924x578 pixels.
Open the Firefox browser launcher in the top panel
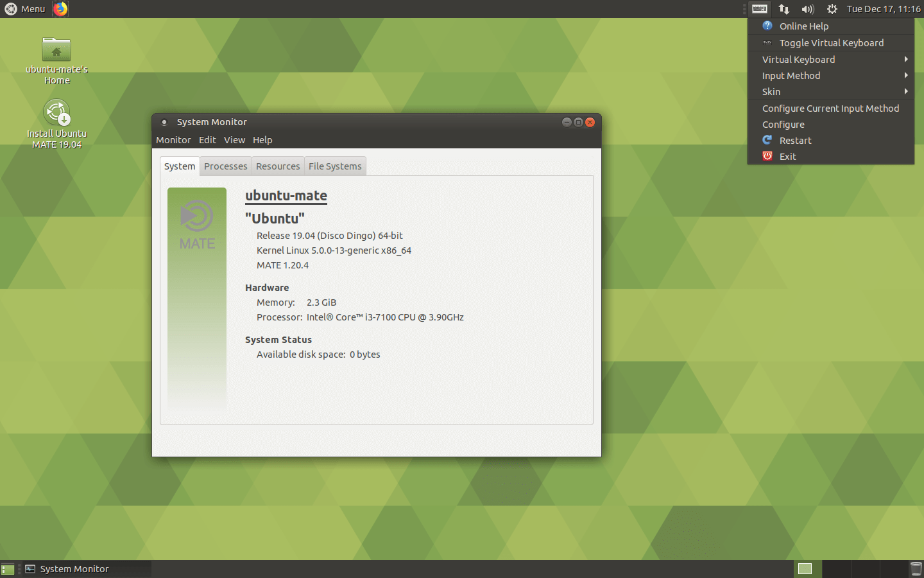(x=60, y=9)
